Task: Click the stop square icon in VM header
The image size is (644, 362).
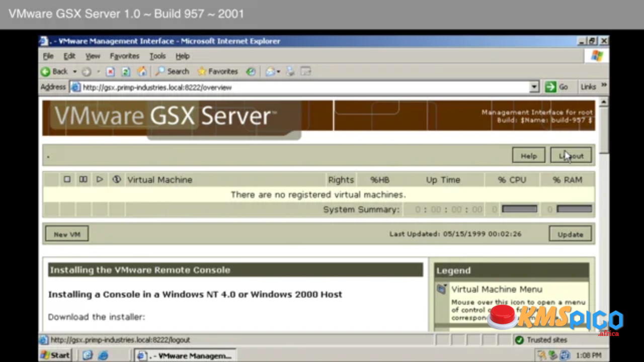Action: (x=67, y=179)
